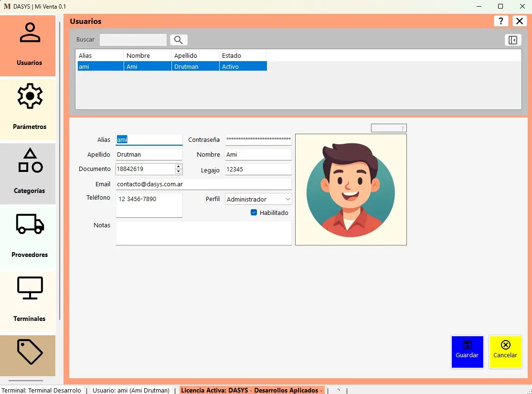Open help with the question mark button
The image size is (532, 394).
(x=500, y=21)
